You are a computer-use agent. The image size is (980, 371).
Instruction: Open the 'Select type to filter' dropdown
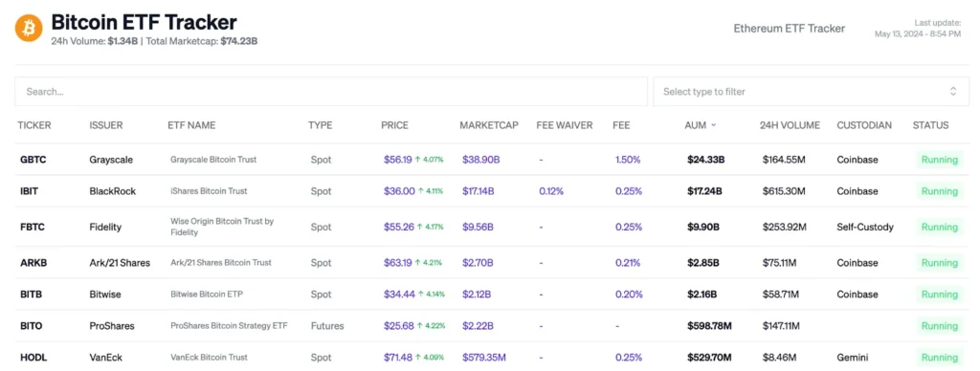pyautogui.click(x=811, y=91)
